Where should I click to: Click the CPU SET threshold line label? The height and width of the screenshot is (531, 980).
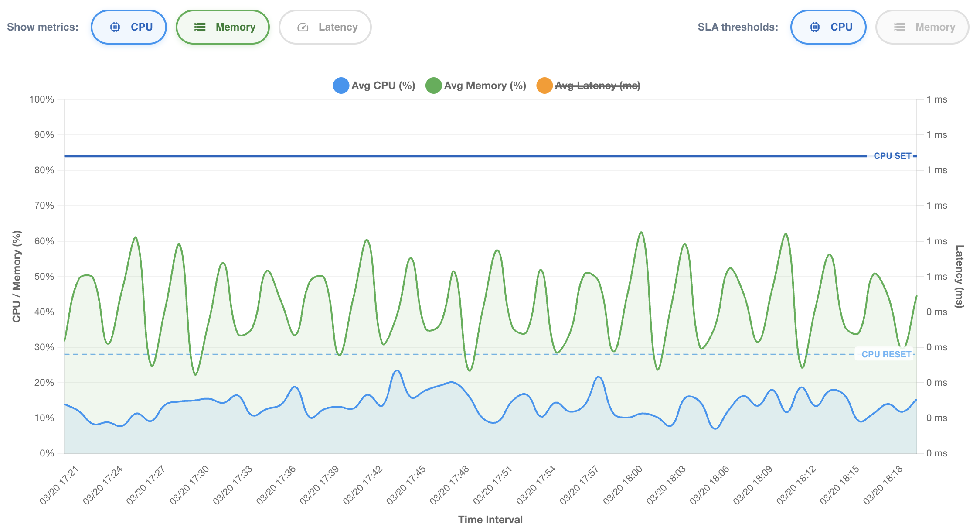click(x=892, y=156)
